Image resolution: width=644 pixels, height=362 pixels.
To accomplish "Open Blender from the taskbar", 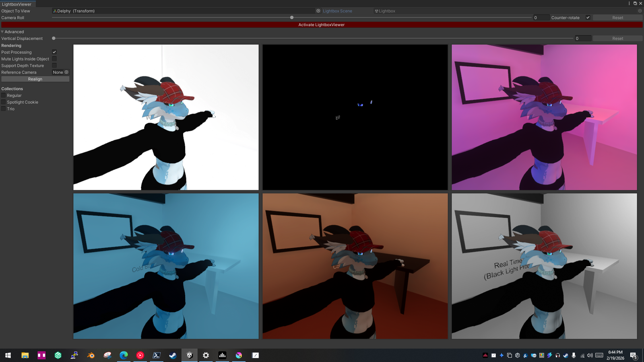I will [x=91, y=355].
